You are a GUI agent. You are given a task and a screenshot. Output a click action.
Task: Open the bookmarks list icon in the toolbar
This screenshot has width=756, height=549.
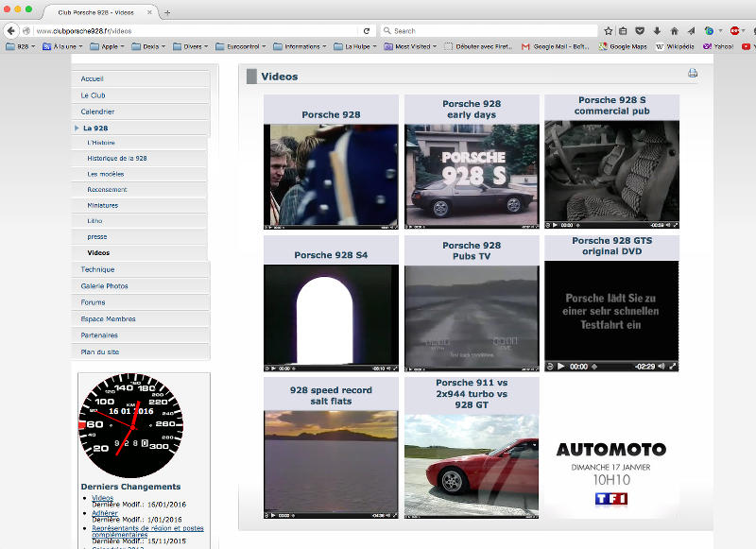623,31
